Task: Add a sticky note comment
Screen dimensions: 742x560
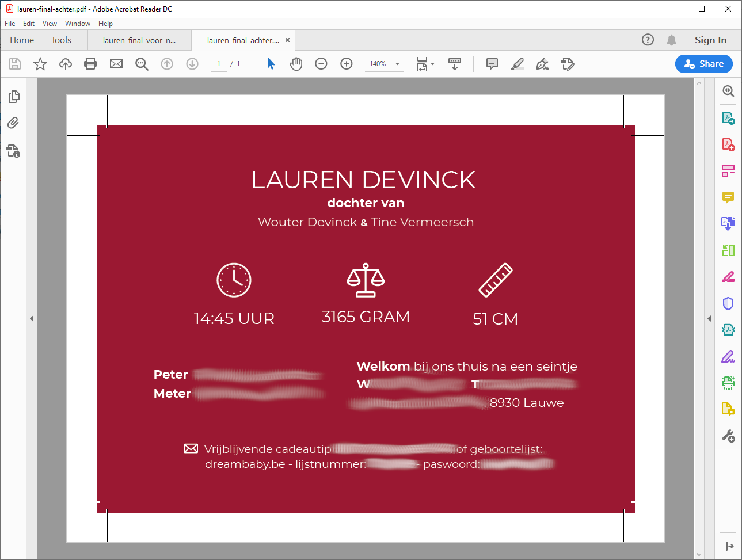Action: 492,64
